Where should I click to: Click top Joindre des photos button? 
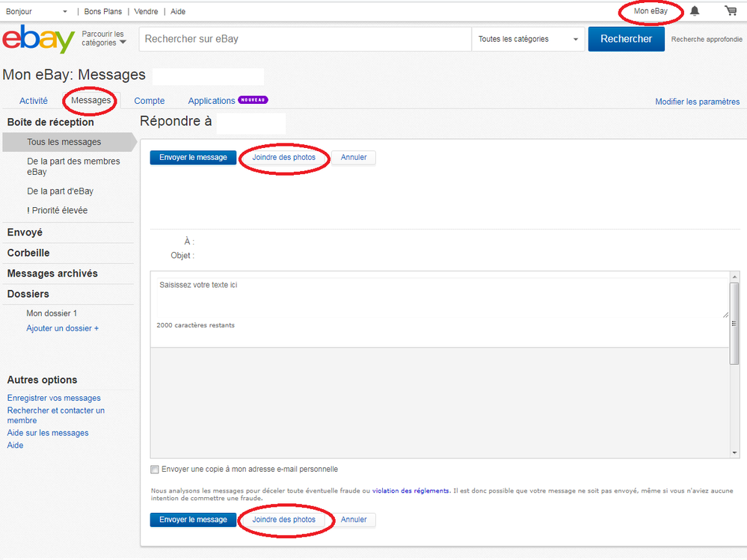[x=284, y=158]
